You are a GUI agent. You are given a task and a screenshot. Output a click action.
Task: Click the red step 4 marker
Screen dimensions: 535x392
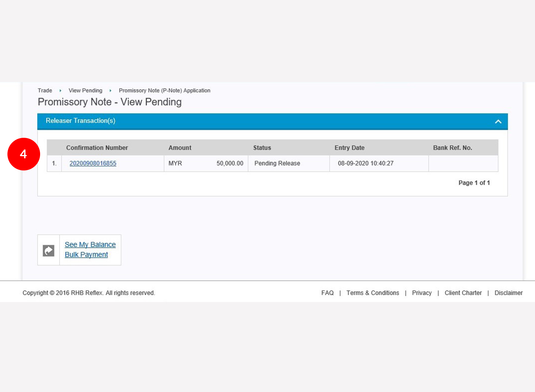coord(24,154)
